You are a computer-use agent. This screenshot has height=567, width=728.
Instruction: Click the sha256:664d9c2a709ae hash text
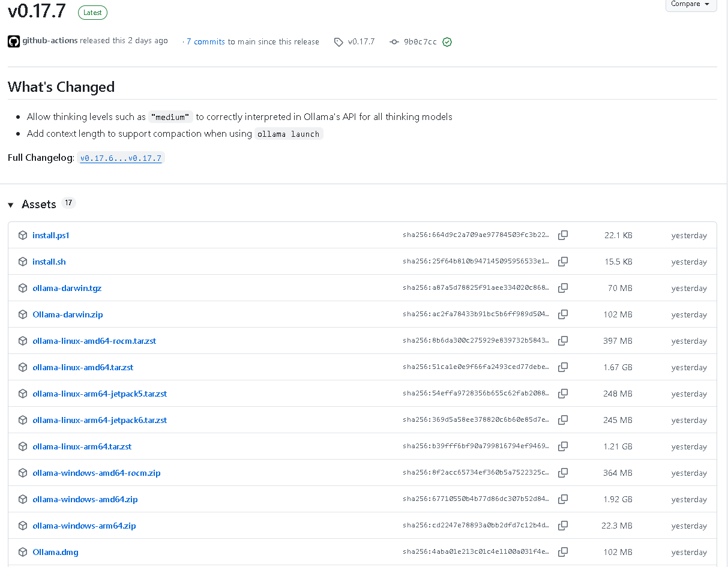point(476,235)
